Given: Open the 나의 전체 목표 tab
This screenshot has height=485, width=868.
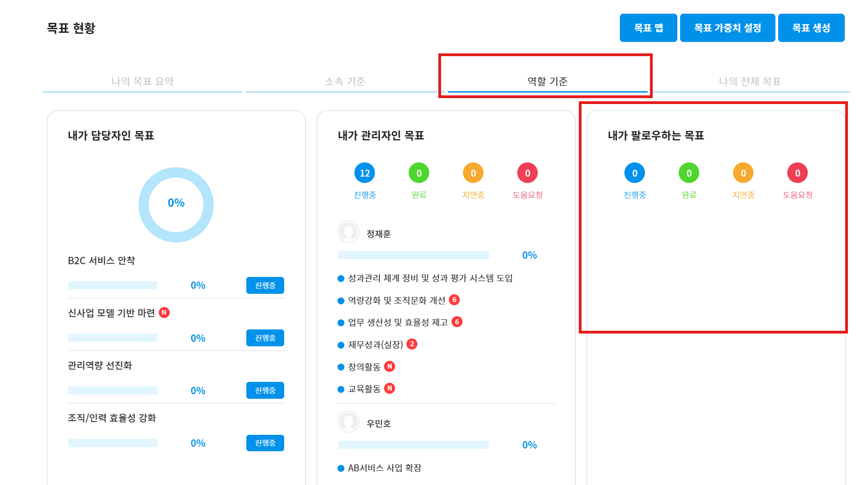Looking at the screenshot, I should (750, 81).
